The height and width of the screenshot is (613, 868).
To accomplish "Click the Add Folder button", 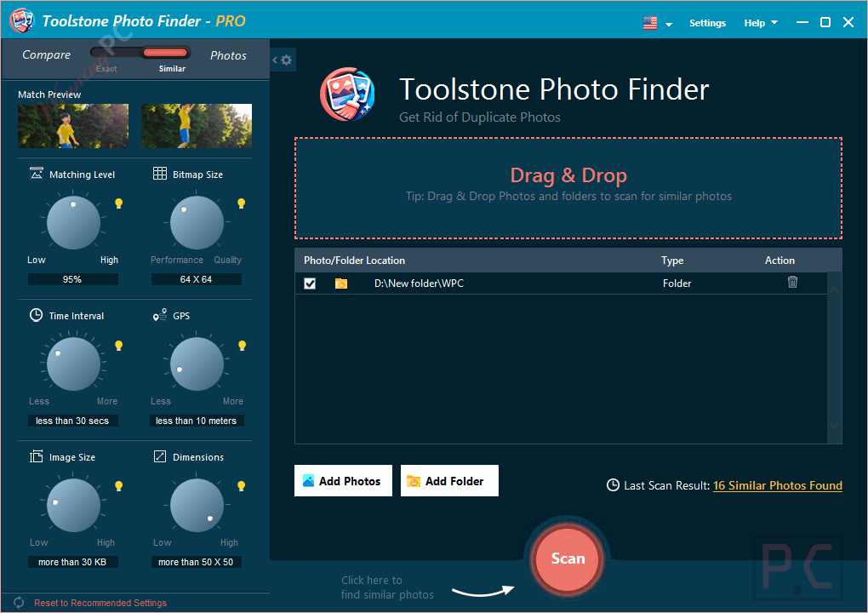I will point(449,481).
